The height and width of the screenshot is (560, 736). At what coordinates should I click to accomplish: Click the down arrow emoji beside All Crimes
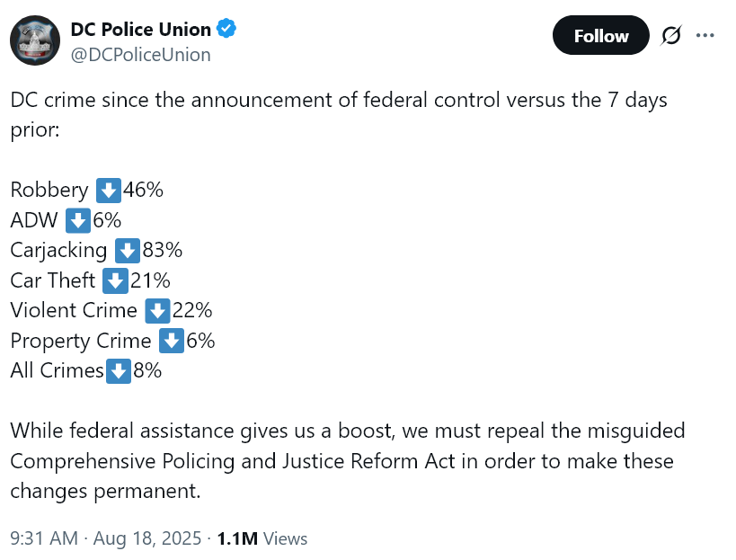click(119, 370)
